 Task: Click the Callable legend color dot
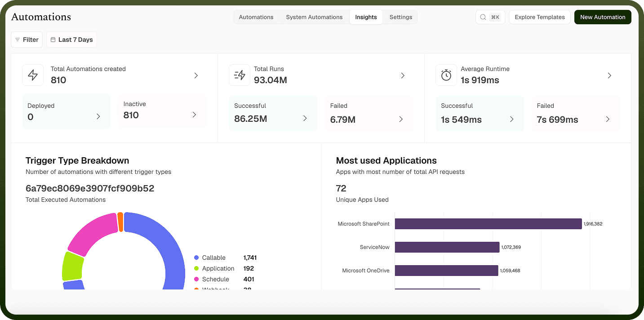tap(196, 258)
